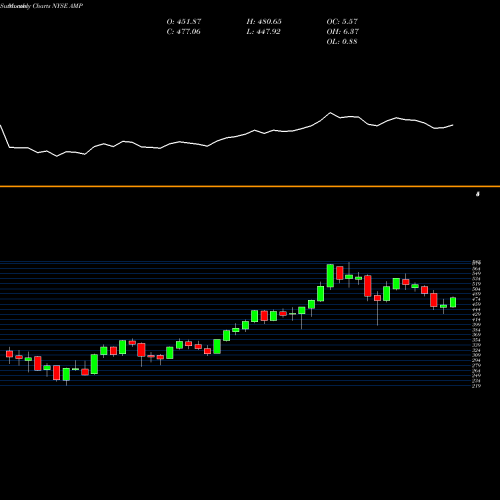Viewport: 500px width, 500px height.
Task: Click the 'OC: 5.57' reading
Action: coord(342,22)
